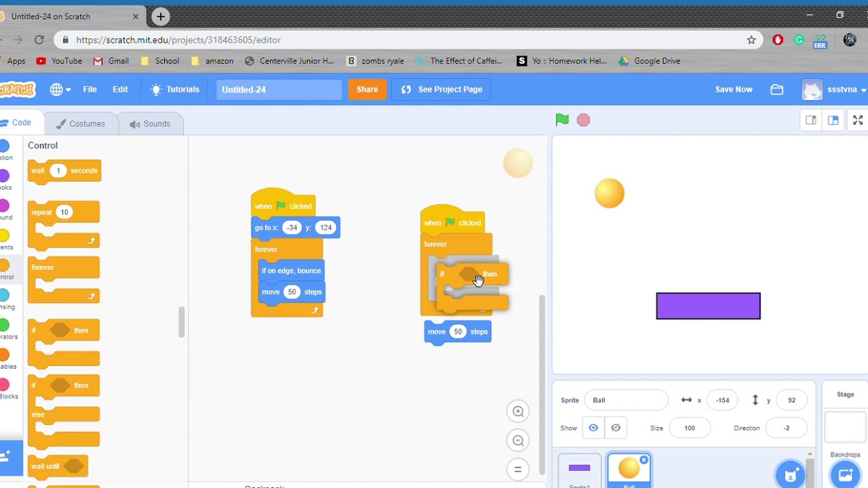
Task: Click the y value 124 in go to block
Action: (x=325, y=228)
